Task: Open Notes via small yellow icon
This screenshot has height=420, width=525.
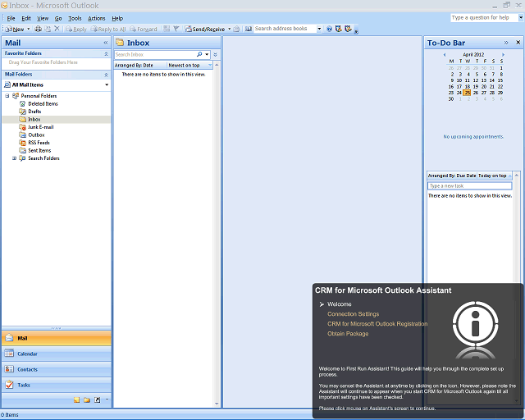Action: (x=76, y=400)
